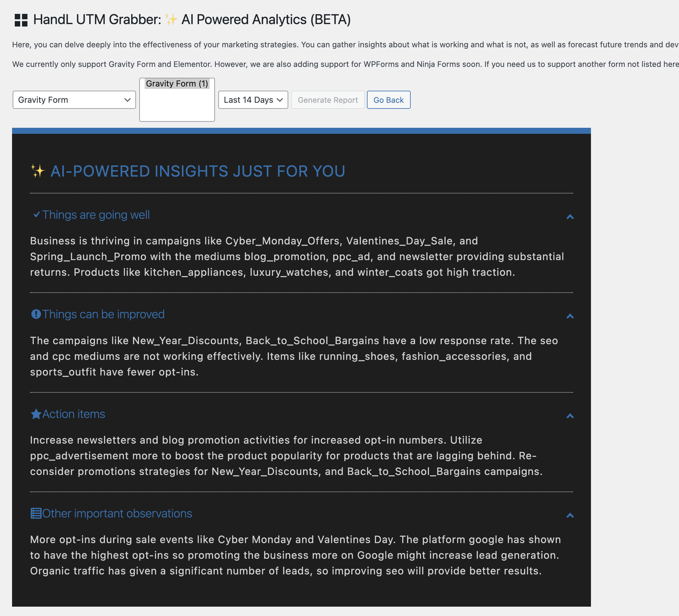Click the exclamation icon beside Things can be improved

point(36,314)
